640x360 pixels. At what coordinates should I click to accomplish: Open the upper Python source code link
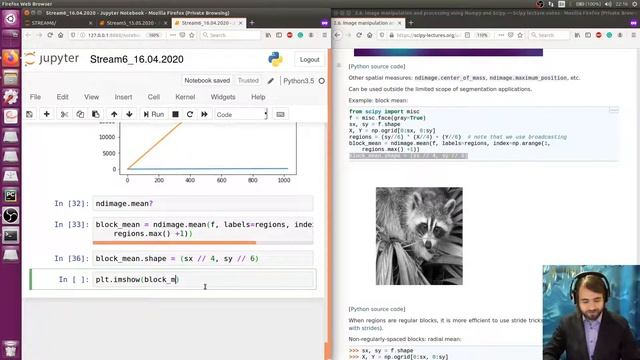377,66
